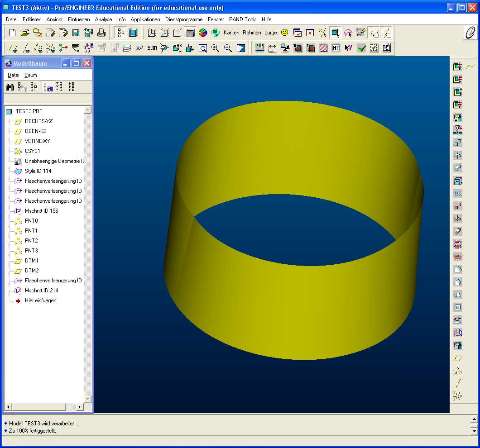Select hidden line display mode icon
The image size is (480, 448).
click(x=165, y=33)
